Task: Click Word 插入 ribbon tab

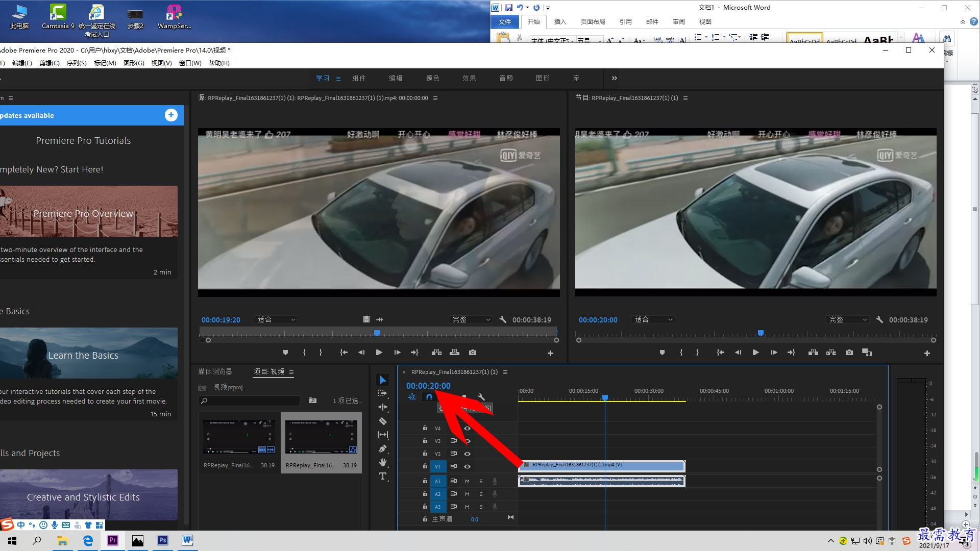Action: (560, 21)
